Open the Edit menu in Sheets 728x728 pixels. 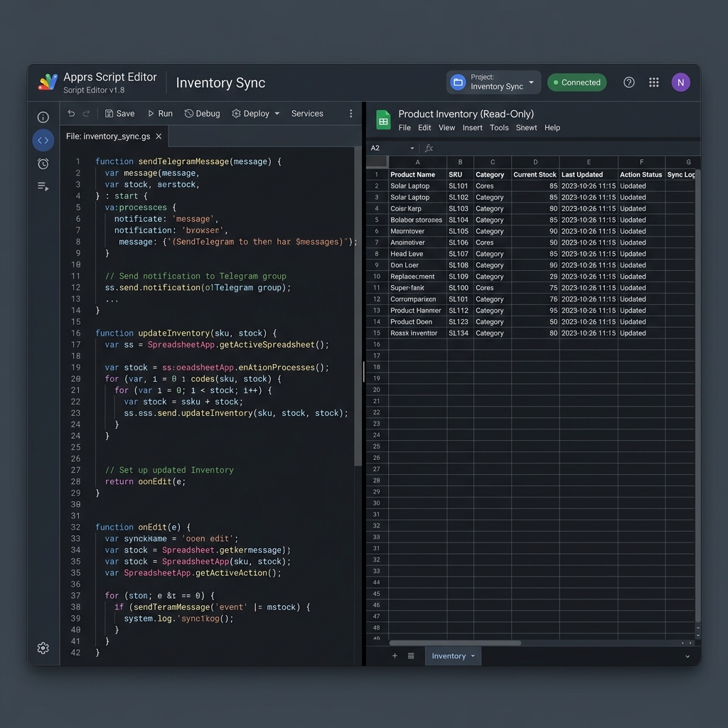pyautogui.click(x=424, y=128)
